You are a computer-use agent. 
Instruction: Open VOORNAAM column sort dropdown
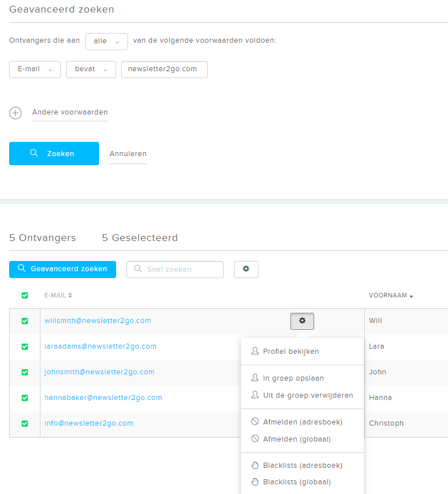tap(411, 296)
